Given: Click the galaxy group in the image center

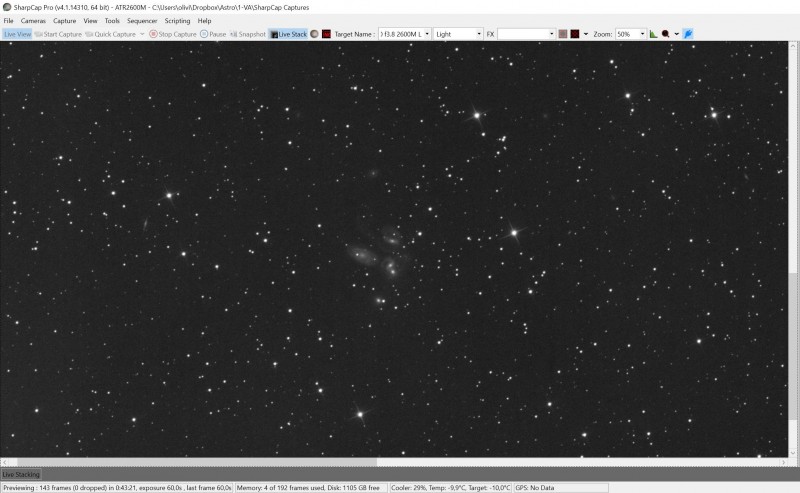Looking at the screenshot, I should [378, 255].
